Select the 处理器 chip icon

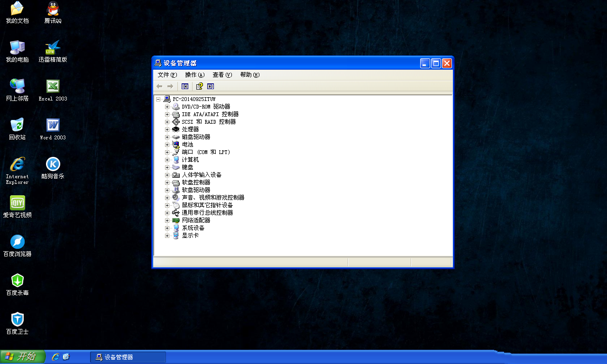click(176, 129)
